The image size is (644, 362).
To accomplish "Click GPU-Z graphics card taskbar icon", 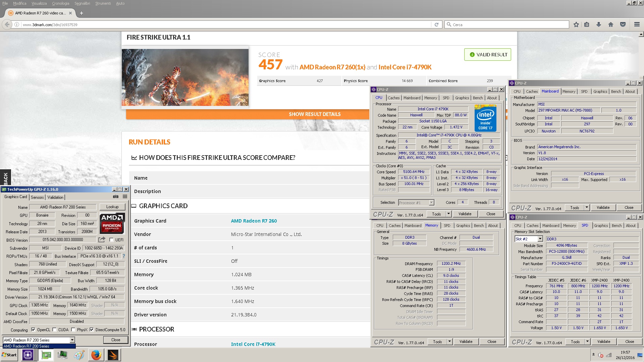I will point(46,355).
